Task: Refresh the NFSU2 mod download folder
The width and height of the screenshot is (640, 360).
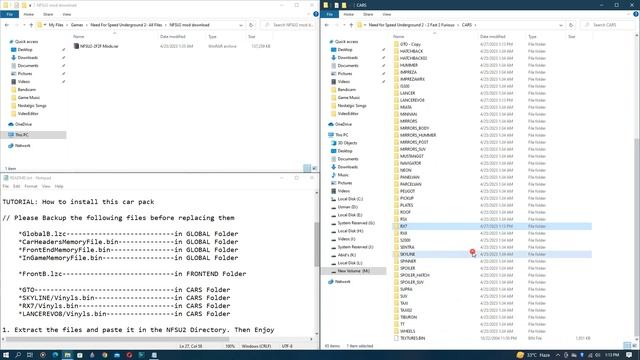Action: pos(251,25)
